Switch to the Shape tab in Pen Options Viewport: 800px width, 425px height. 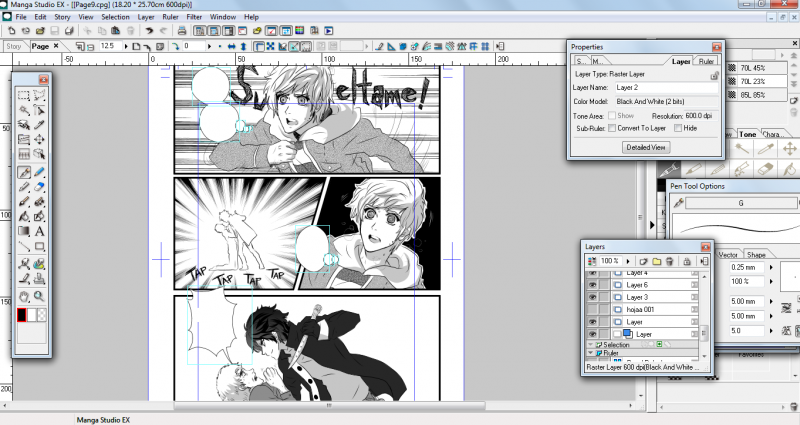(756, 255)
